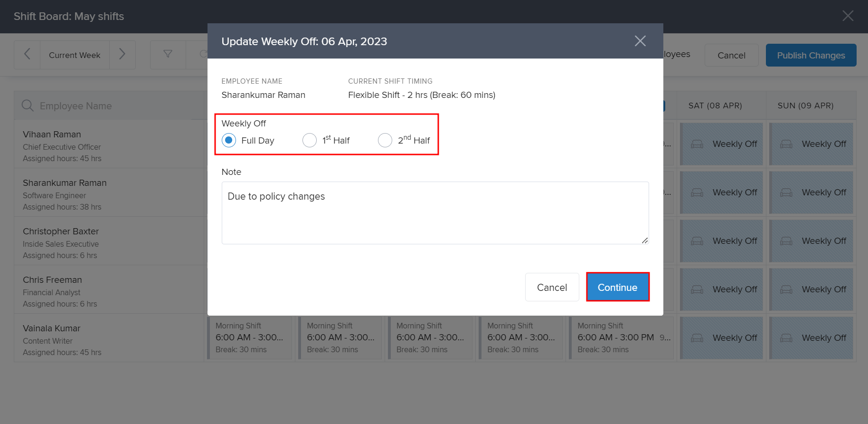868x424 pixels.
Task: Select the Full Day radio option
Action: point(229,140)
